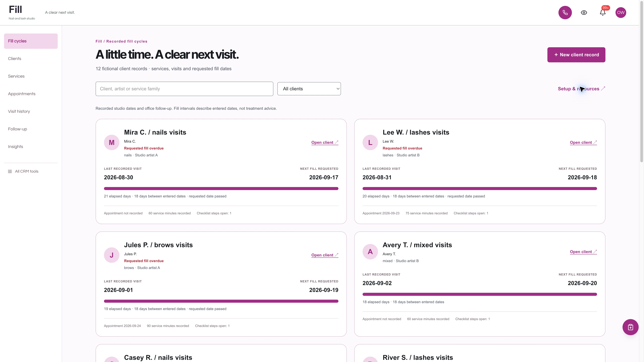Click Avery T.'s last visit date 2026-09-02

377,283
